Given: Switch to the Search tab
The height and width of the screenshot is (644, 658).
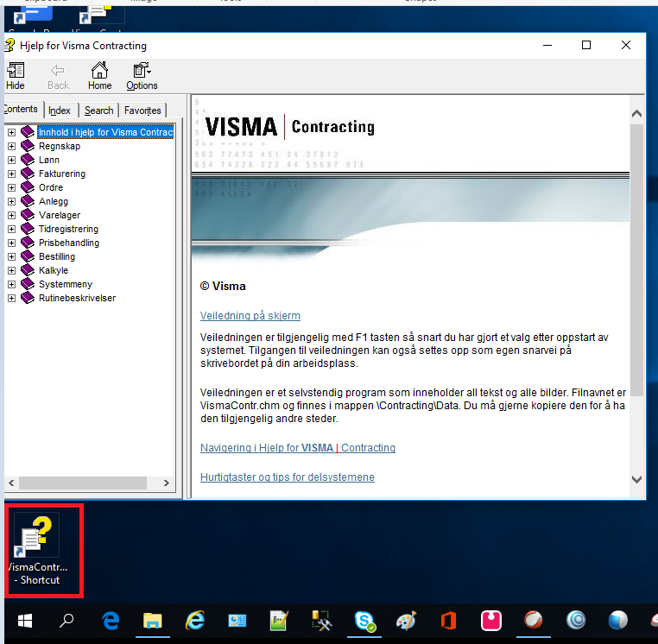Looking at the screenshot, I should [x=99, y=110].
